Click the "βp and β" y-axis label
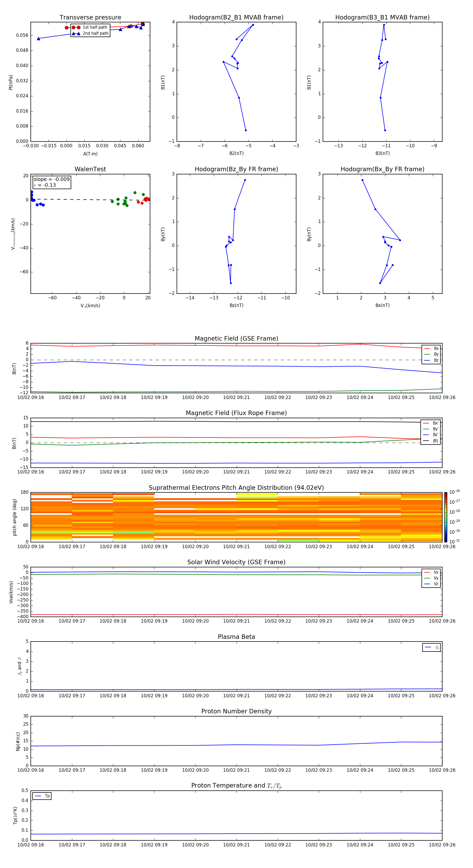This screenshot has height=868, width=473. click(19, 666)
